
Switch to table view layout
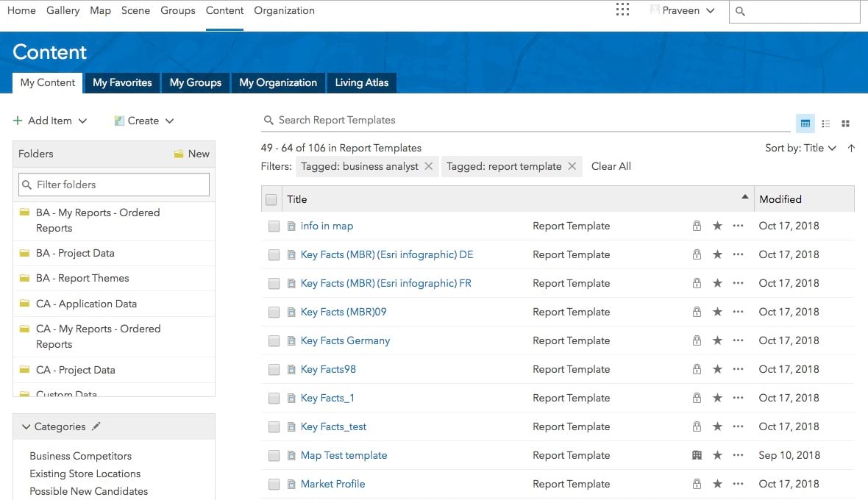[805, 124]
